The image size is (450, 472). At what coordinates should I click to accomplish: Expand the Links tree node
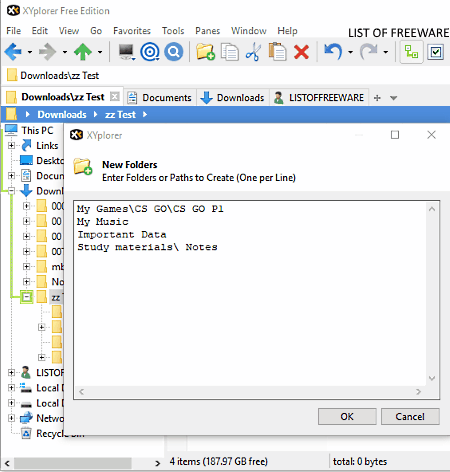coord(11,146)
